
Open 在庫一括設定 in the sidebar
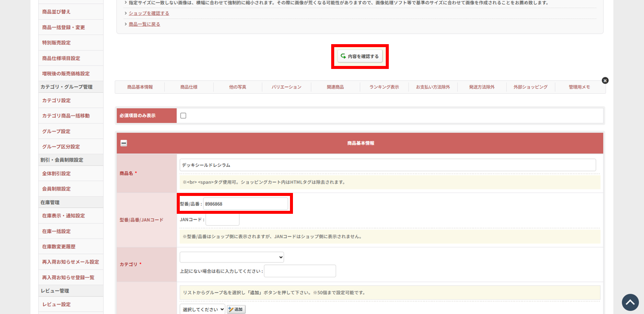click(56, 232)
